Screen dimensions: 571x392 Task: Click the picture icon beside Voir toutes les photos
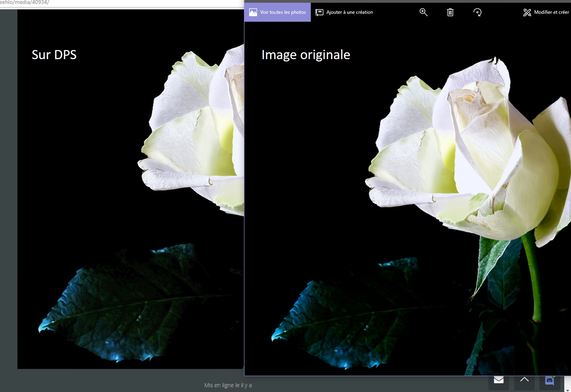(x=253, y=12)
